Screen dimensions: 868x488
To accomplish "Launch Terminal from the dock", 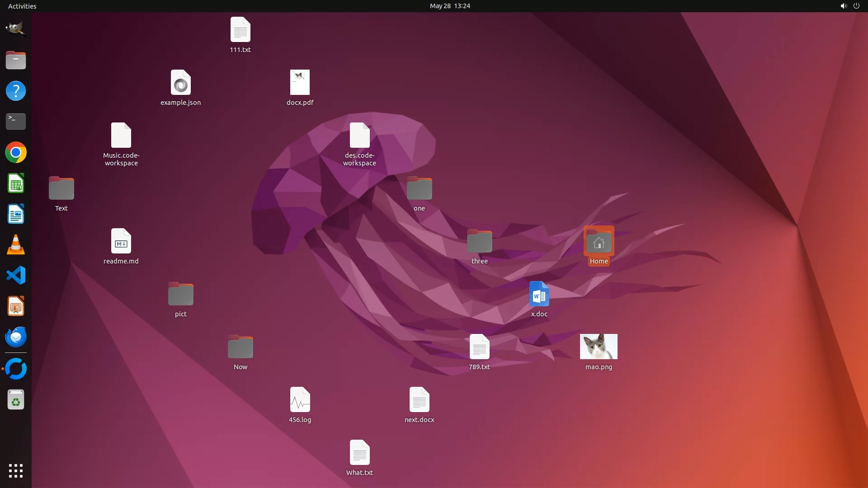I will click(15, 122).
